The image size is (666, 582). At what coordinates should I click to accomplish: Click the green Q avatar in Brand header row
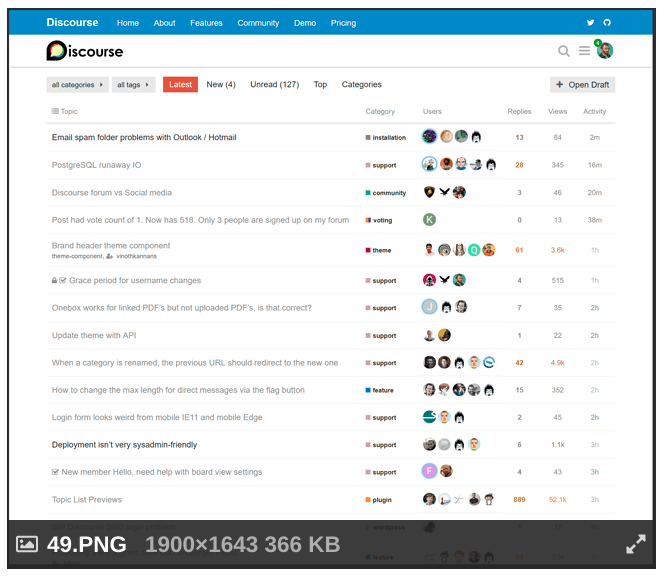click(474, 250)
